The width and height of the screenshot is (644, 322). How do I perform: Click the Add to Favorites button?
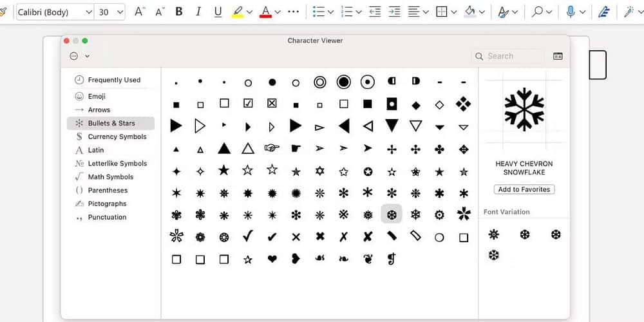coord(524,189)
